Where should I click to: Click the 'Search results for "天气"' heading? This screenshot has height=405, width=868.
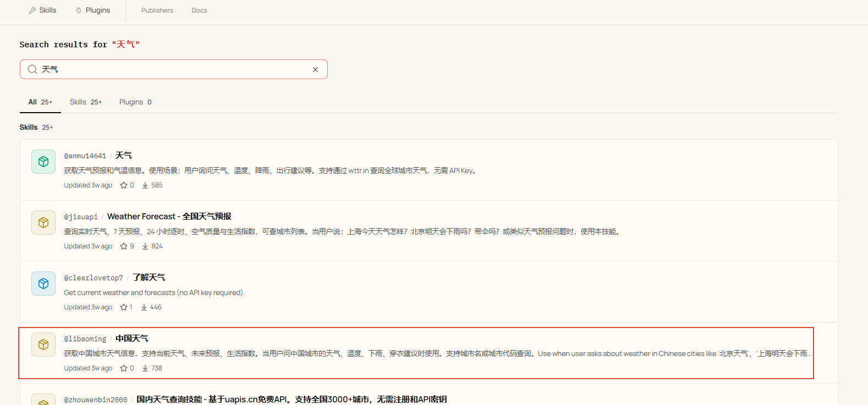point(80,45)
